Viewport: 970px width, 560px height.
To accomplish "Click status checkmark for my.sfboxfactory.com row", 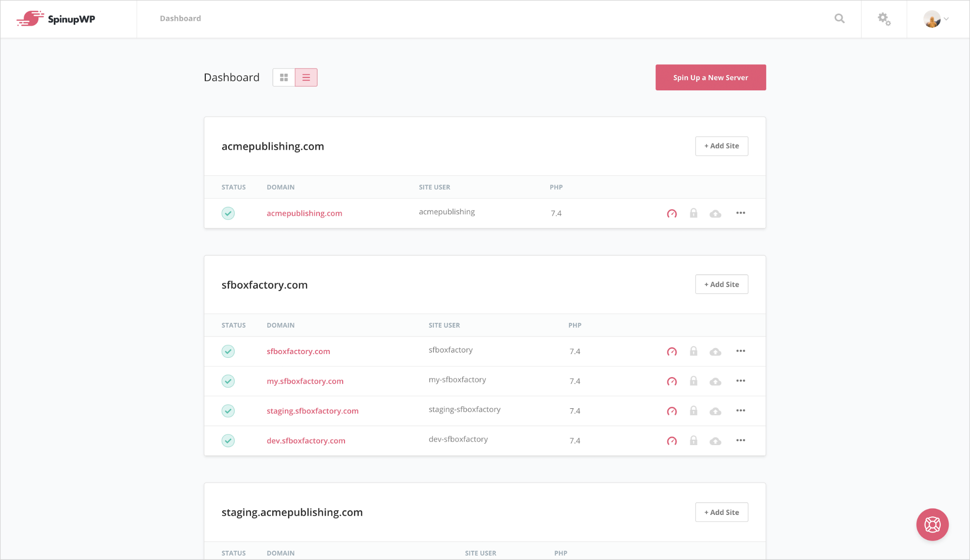I will 228,381.
